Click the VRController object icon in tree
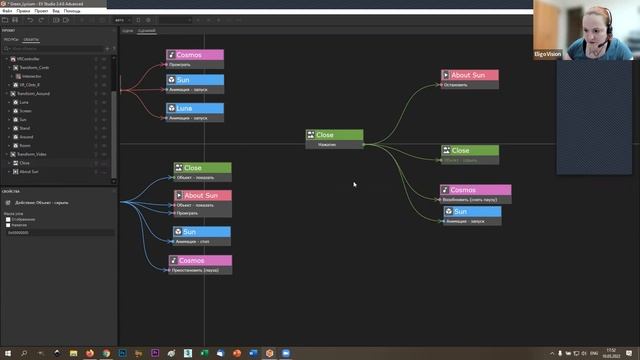The height and width of the screenshot is (360, 640). tap(13, 59)
